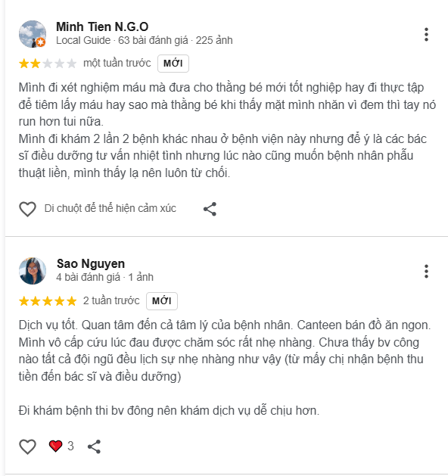This screenshot has height=476, width=448.
Task: Open three-dot menu on Minh Tien's review
Action: [x=426, y=35]
